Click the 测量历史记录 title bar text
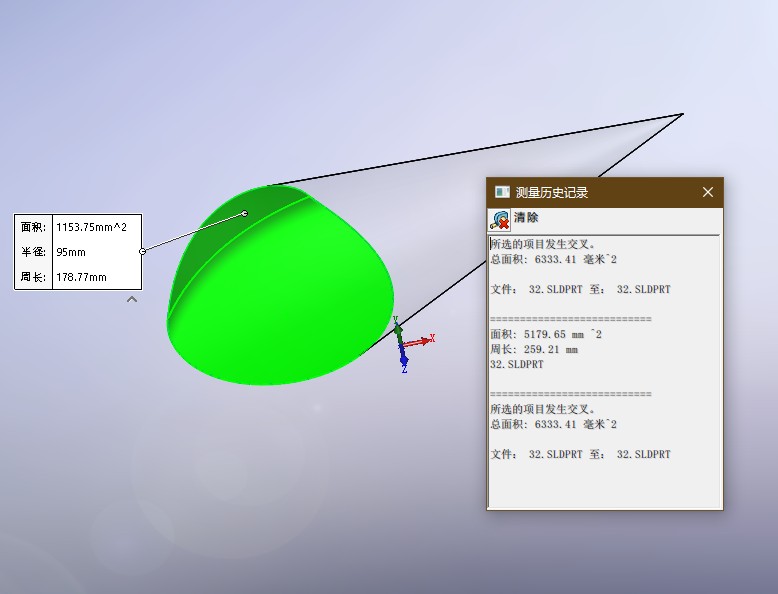Viewport: 778px width, 594px height. [x=552, y=192]
